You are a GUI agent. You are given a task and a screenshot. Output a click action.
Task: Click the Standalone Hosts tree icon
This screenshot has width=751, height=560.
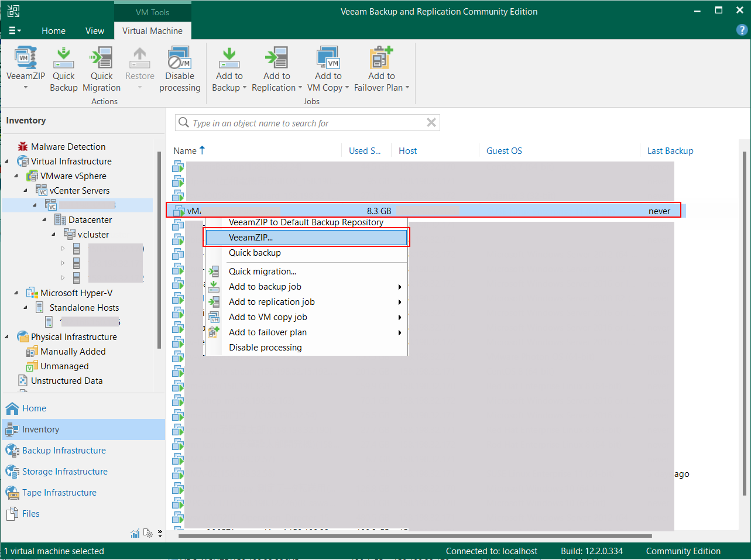tap(39, 307)
